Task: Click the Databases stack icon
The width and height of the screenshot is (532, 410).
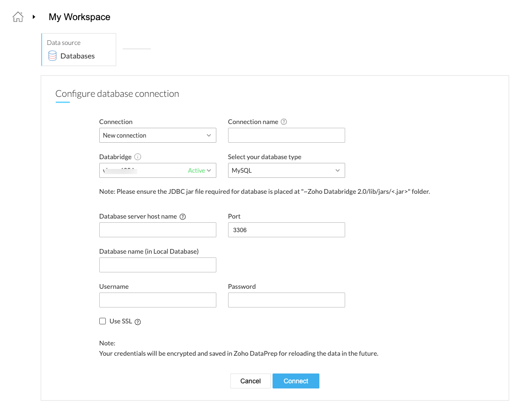Action: coord(52,56)
